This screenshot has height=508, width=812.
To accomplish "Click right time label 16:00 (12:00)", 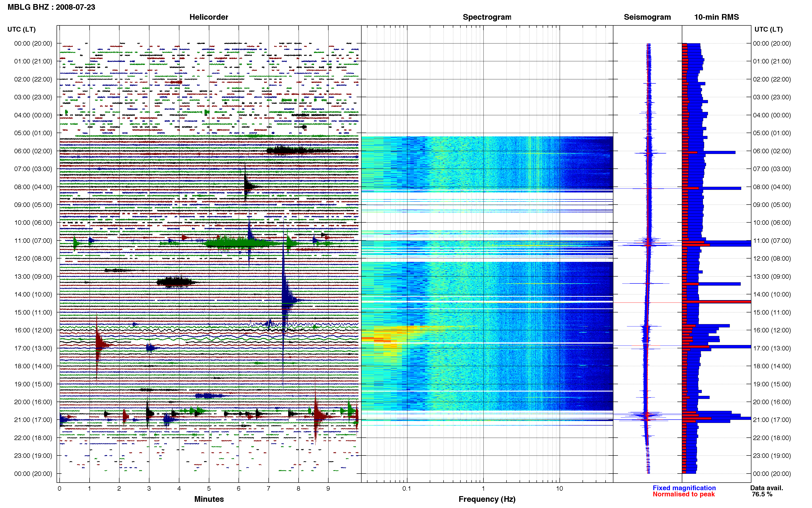I will pyautogui.click(x=772, y=330).
